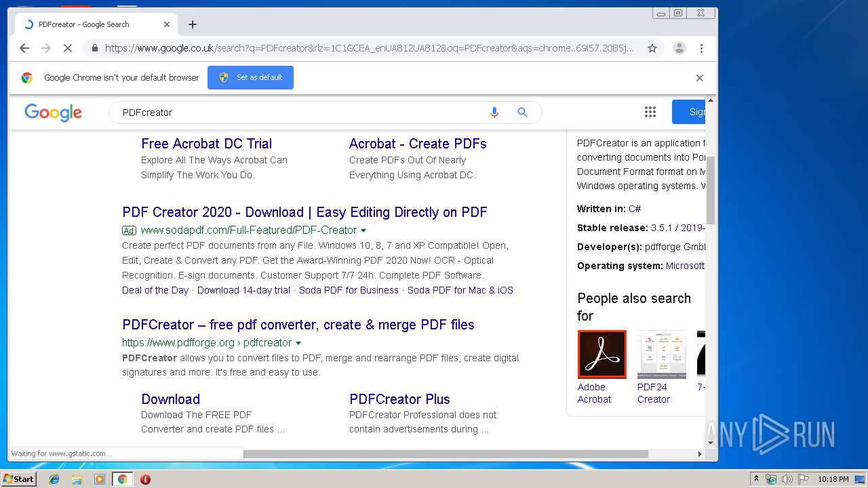
Task: Open the PDFCreator Plus sitelink
Action: pos(399,399)
